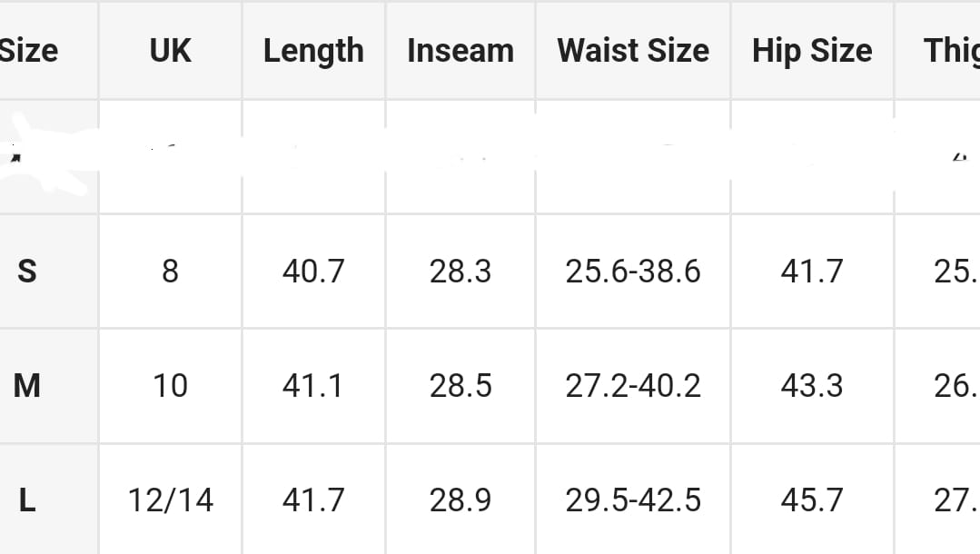Select the M size row label

tap(27, 385)
